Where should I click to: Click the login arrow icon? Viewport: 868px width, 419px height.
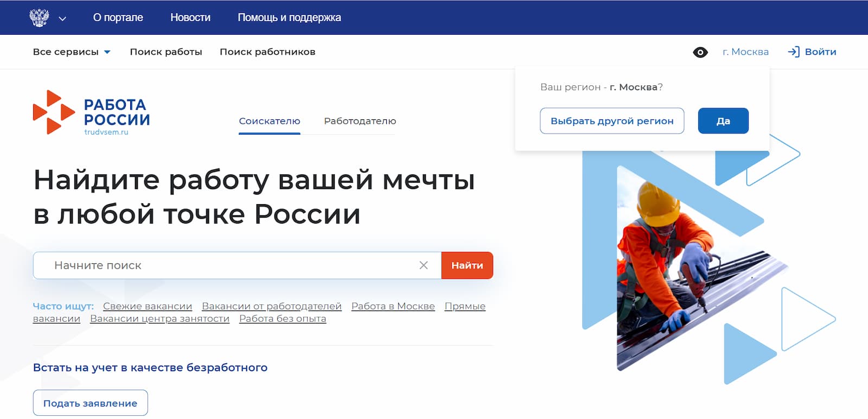click(x=794, y=52)
